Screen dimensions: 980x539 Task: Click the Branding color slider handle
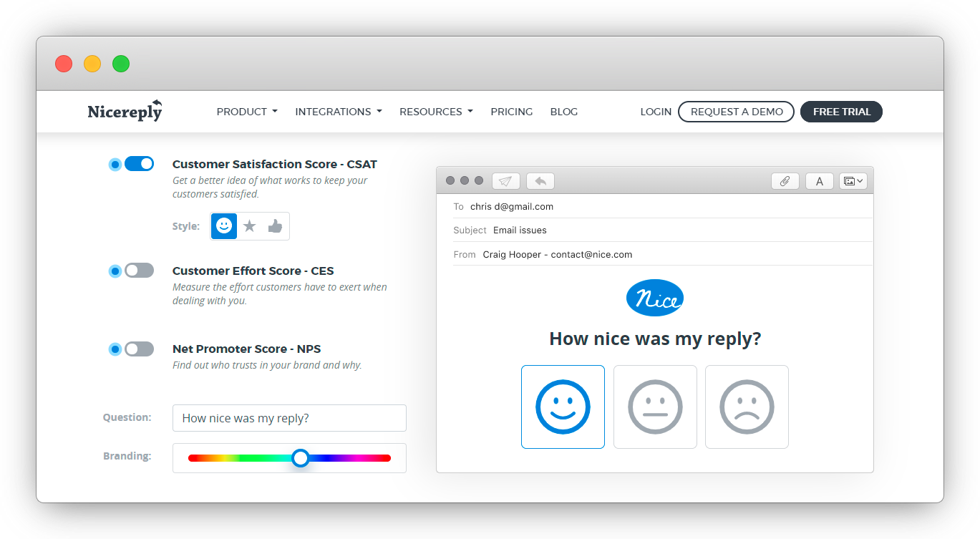[301, 458]
